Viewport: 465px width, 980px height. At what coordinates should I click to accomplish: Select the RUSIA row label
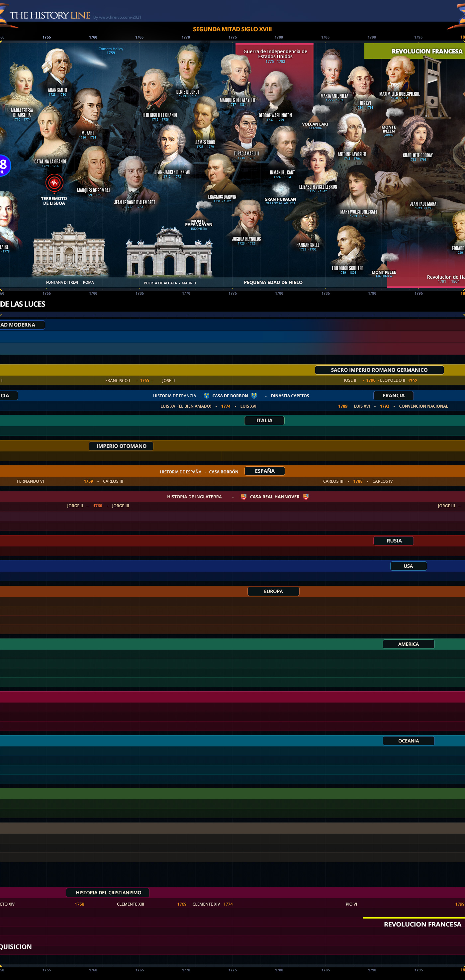click(x=394, y=540)
